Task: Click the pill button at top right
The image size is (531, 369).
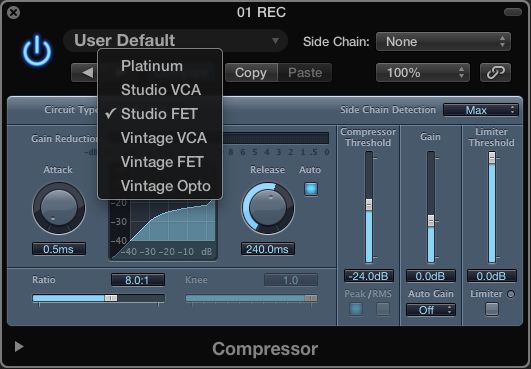Action: point(513,13)
